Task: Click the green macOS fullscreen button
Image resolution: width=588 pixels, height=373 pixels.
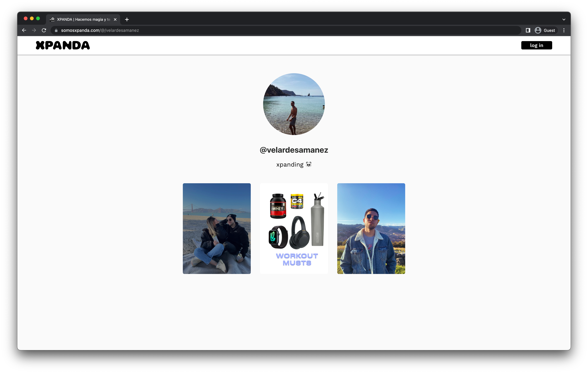Action: click(x=38, y=19)
